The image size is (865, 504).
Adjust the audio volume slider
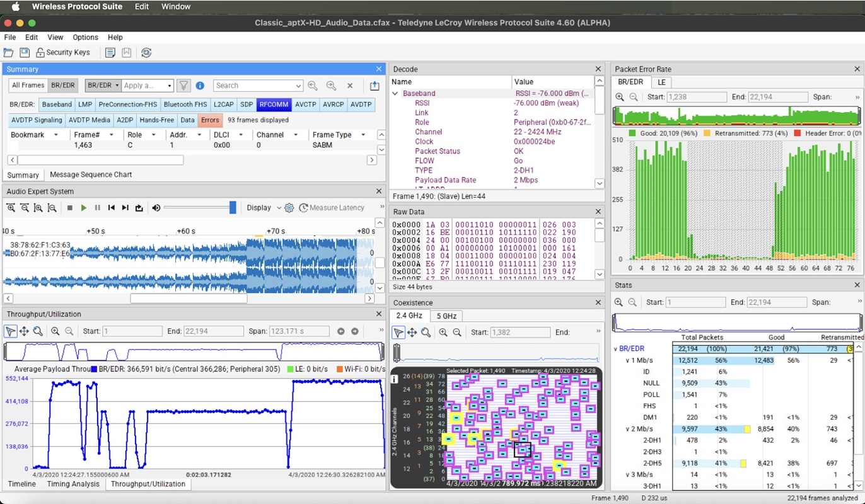click(233, 208)
